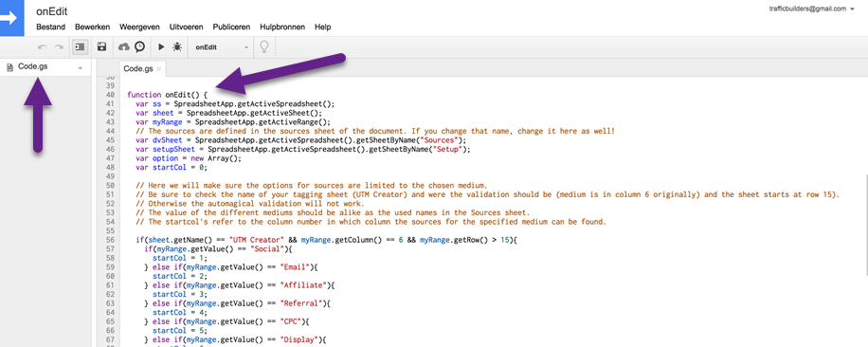Click the if statement checking "UTM Creator"
Viewport: 868px width, 347px height.
coord(327,240)
